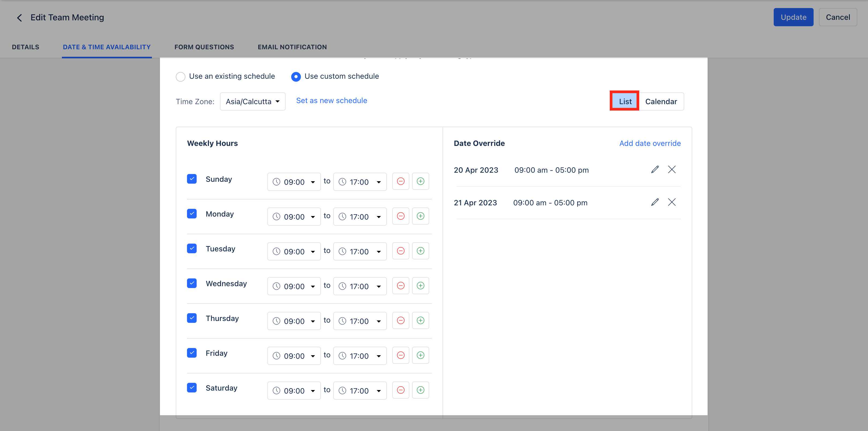Screen dimensions: 868x431
Task: Add a new time slot for Saturday
Action: click(420, 390)
